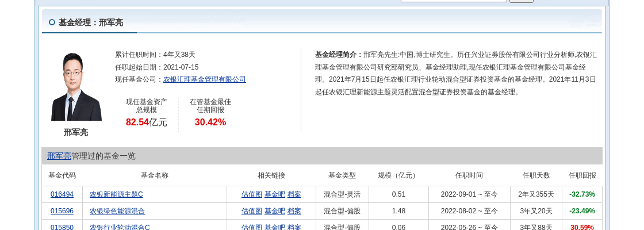644x230 pixels.
Task: Click the 任职时间 column header
Action: (x=469, y=175)
